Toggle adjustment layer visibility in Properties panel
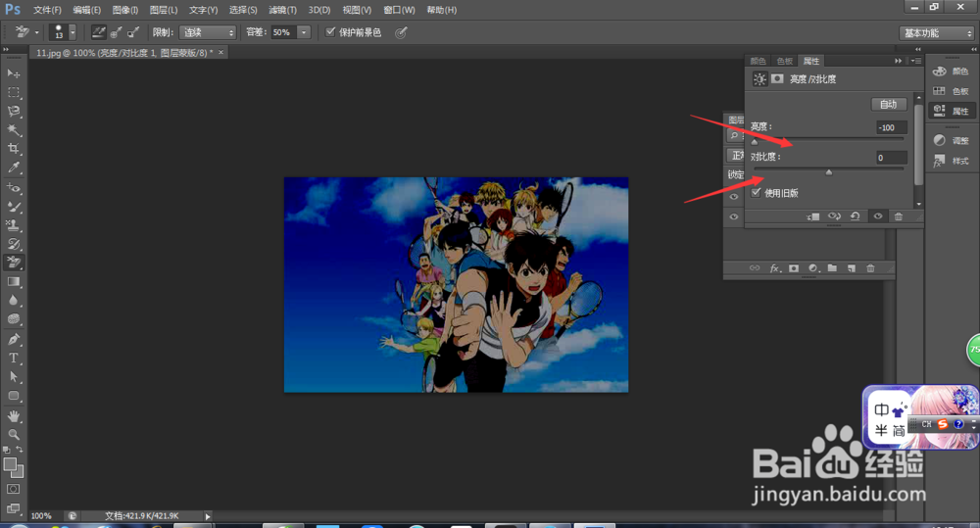Screen dimensions: 980x528 877,216
